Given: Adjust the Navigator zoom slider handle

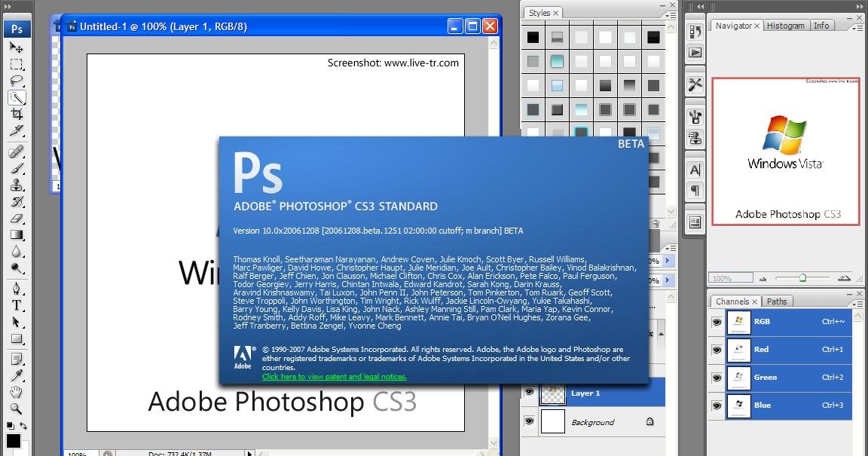Looking at the screenshot, I should pyautogui.click(x=802, y=277).
